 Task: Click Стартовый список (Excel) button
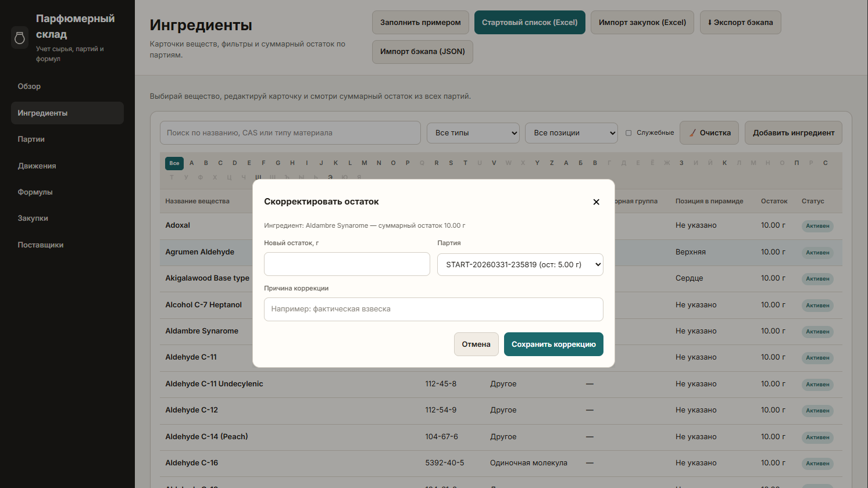[530, 23]
